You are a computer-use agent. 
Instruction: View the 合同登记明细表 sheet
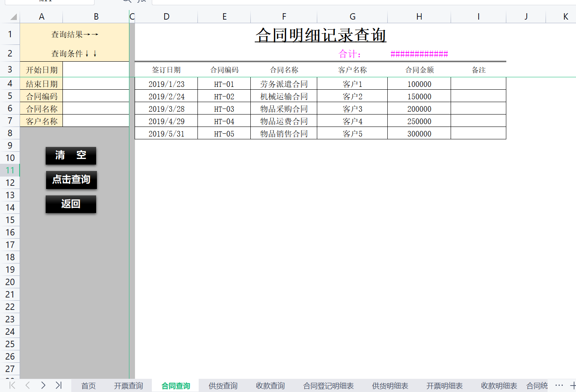(328, 386)
